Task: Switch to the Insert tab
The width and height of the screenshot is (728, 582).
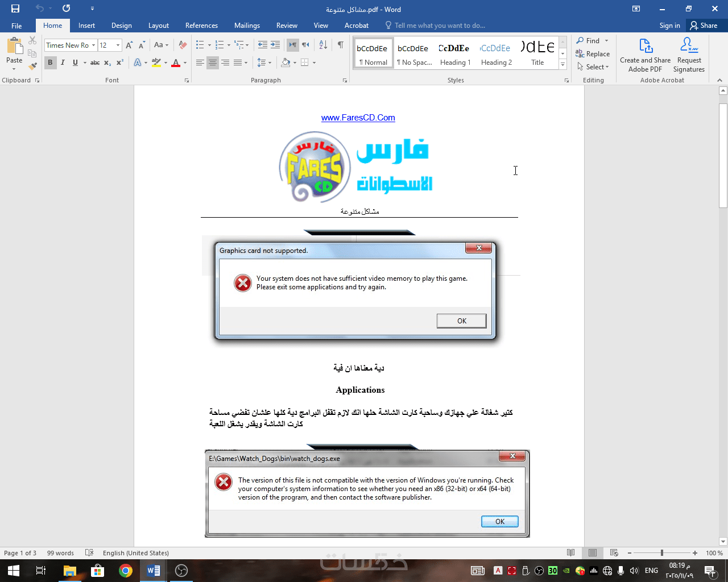Action: (86, 26)
